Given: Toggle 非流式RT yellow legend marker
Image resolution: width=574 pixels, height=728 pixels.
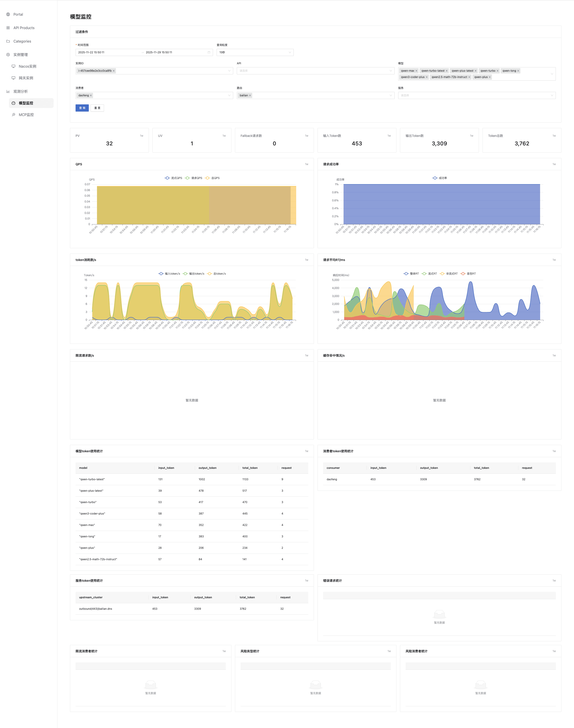Looking at the screenshot, I should [x=443, y=274].
